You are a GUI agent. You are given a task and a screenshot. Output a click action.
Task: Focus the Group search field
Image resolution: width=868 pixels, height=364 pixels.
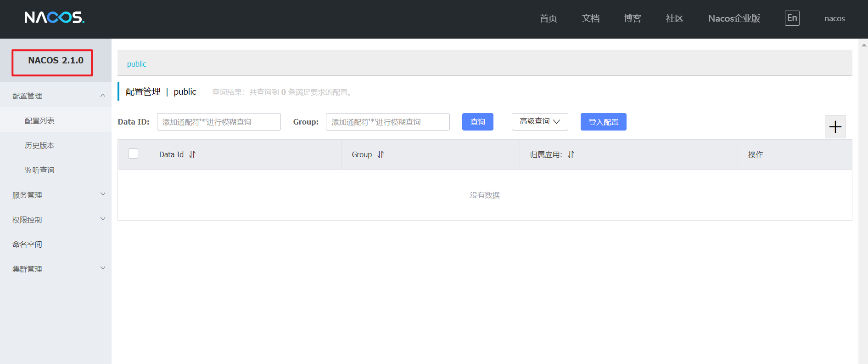388,122
